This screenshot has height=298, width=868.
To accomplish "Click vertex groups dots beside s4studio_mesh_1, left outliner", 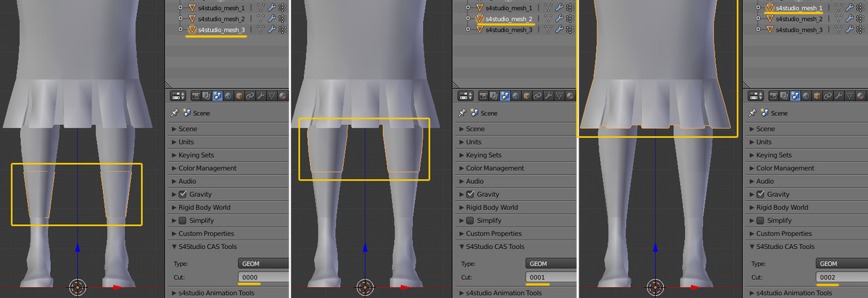I will click(x=283, y=7).
